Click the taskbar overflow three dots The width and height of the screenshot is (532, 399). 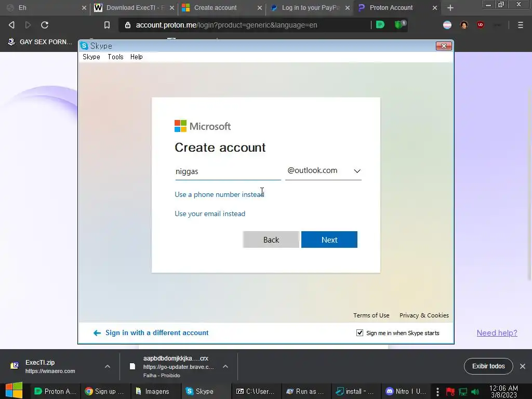pos(437,392)
